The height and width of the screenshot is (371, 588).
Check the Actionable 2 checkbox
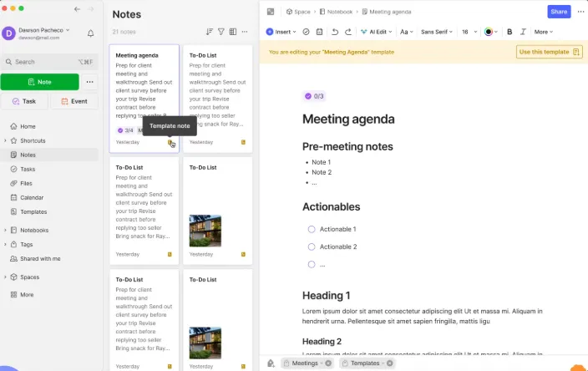click(x=312, y=246)
